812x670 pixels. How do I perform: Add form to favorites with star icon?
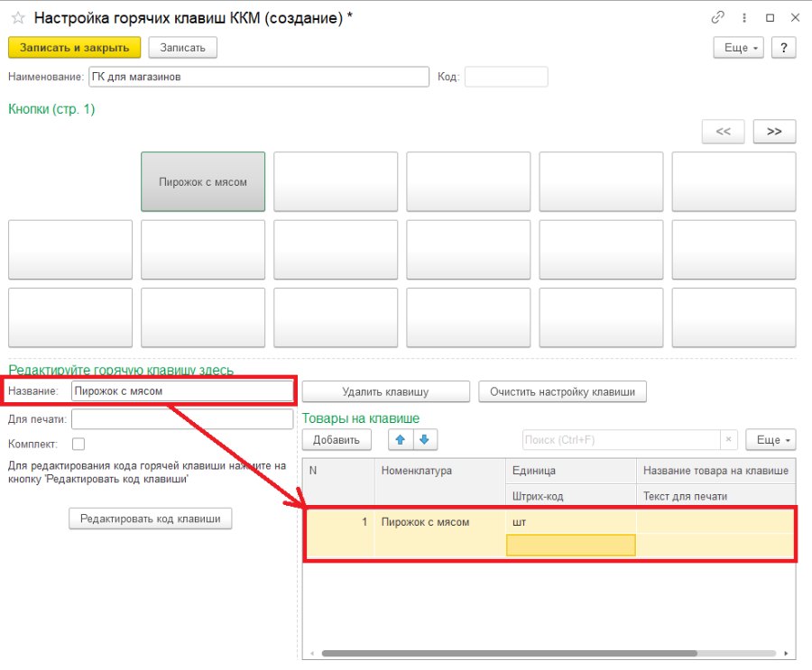18,18
